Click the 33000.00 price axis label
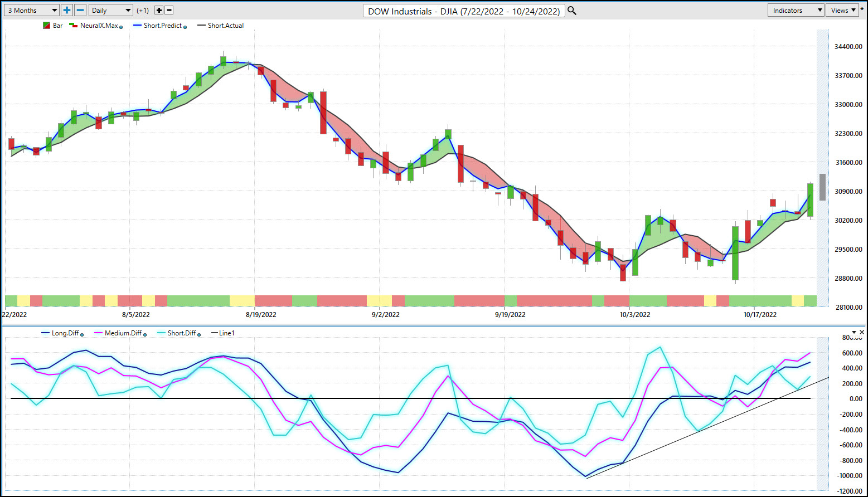 click(848, 105)
